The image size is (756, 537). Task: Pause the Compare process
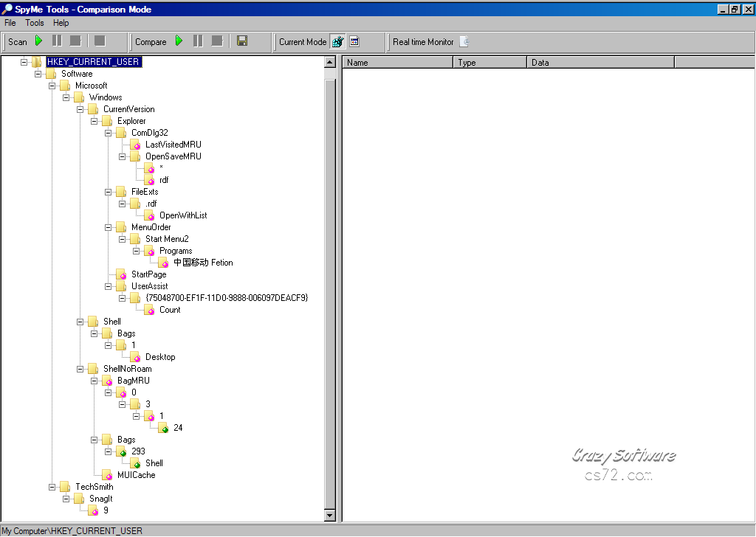pyautogui.click(x=198, y=41)
